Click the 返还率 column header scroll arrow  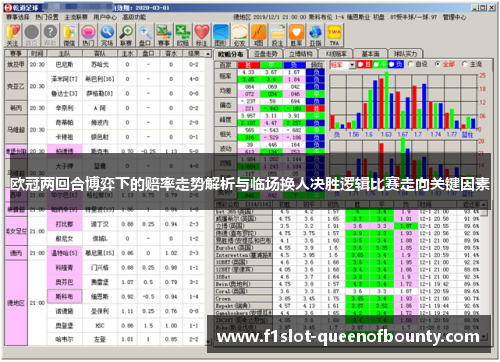483,204
